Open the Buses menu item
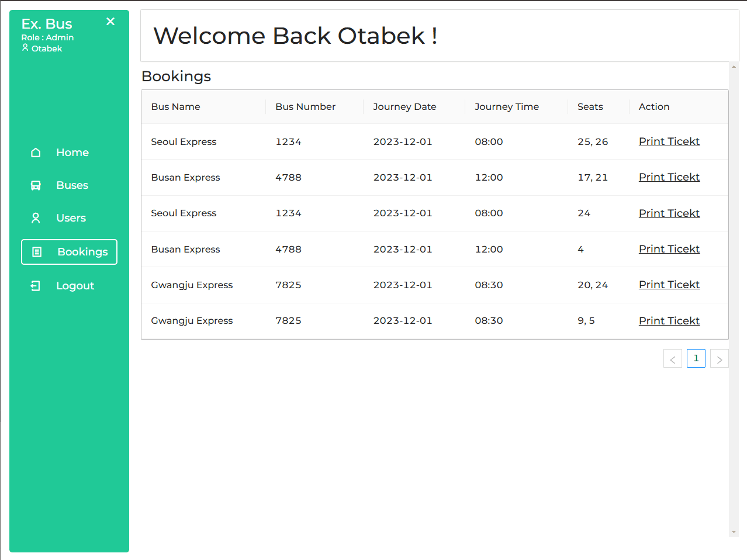This screenshot has height=560, width=747. [72, 185]
